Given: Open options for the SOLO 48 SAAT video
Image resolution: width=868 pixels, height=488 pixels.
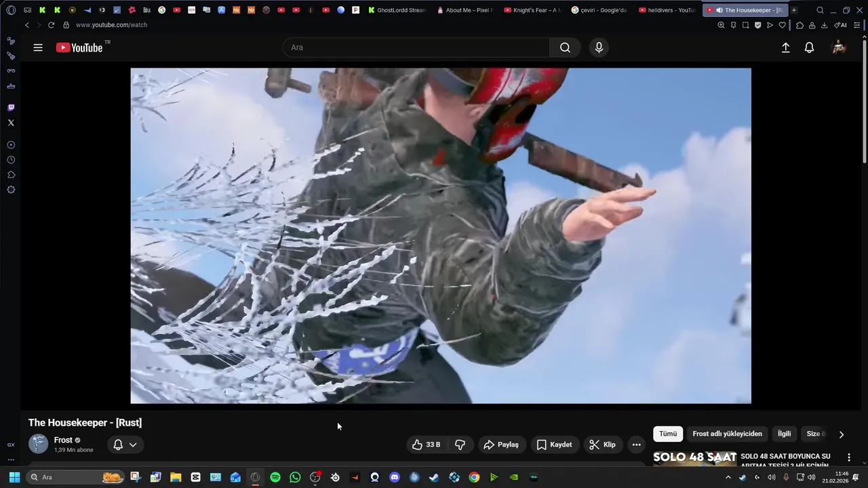Looking at the screenshot, I should pos(849,458).
